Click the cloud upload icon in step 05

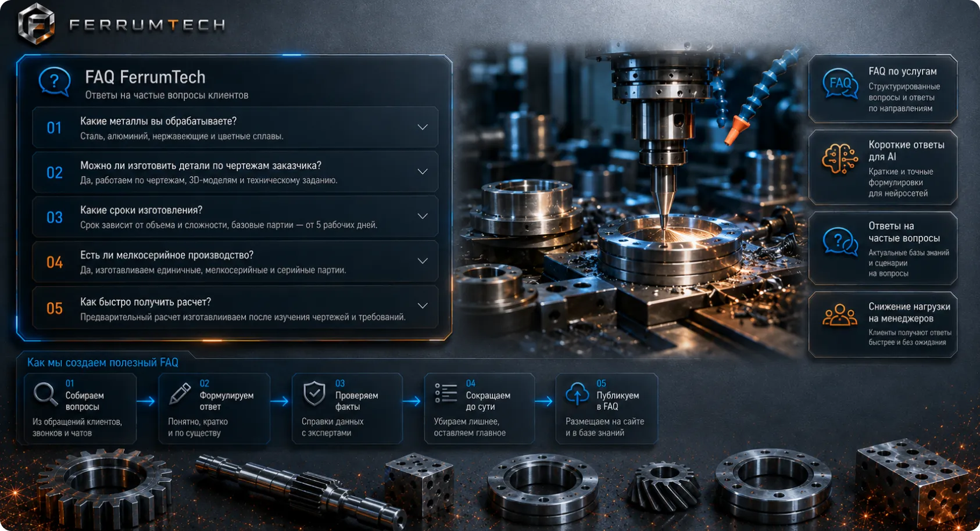coord(577,393)
